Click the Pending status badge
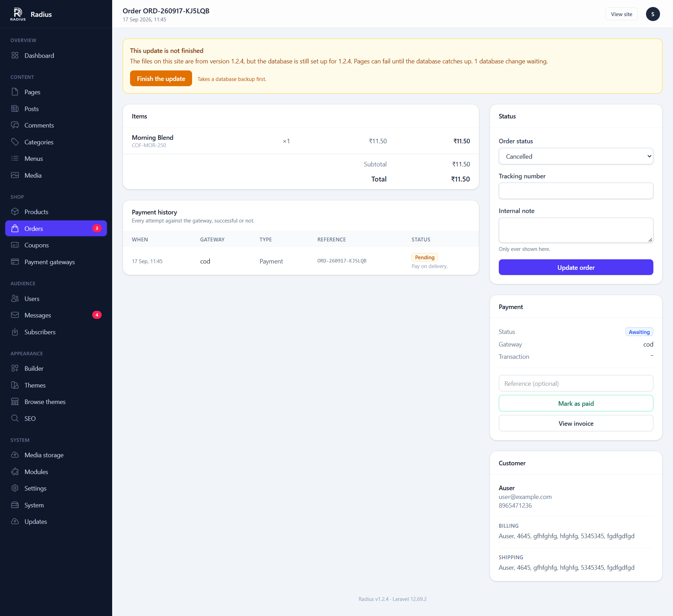This screenshot has height=616, width=673. (424, 257)
